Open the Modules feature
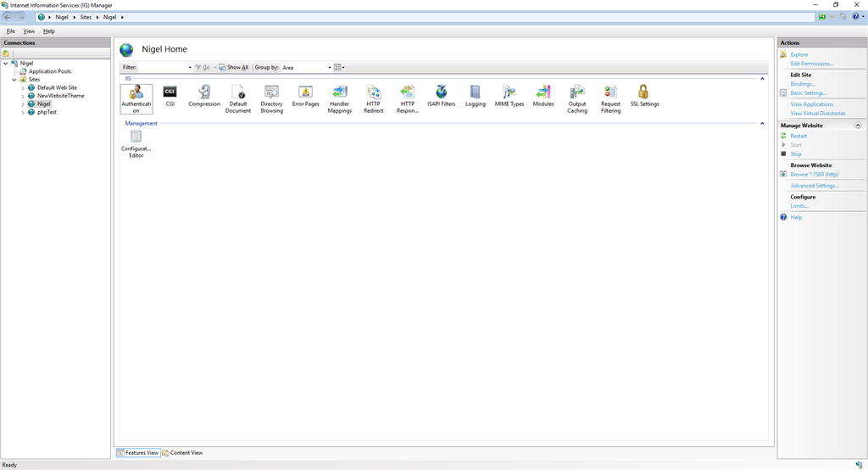The width and height of the screenshot is (868, 470). 543,96
